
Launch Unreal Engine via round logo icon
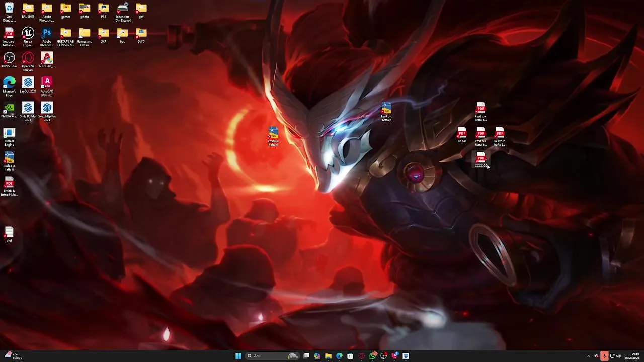coord(28,37)
